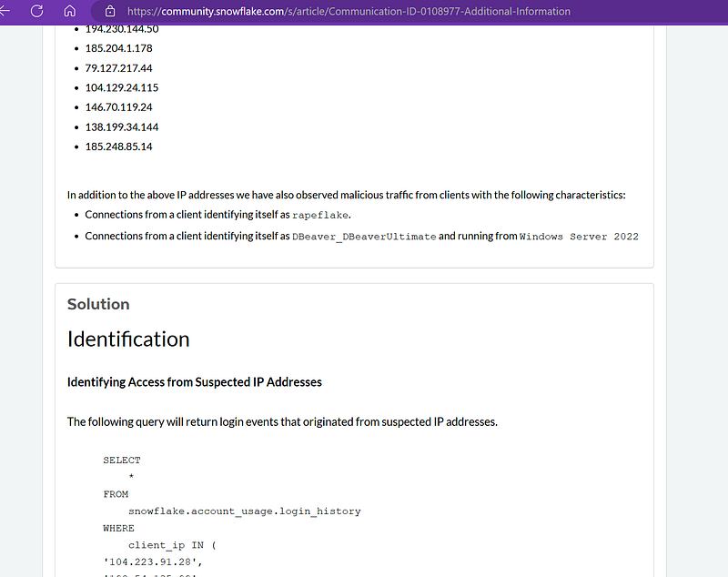View site info via the lock icon
Image resolution: width=728 pixels, height=577 pixels.
(110, 11)
